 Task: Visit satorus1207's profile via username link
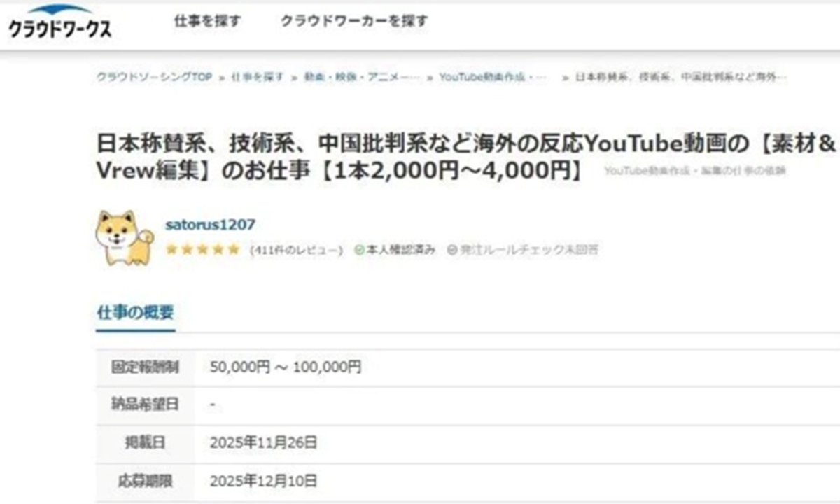click(211, 225)
